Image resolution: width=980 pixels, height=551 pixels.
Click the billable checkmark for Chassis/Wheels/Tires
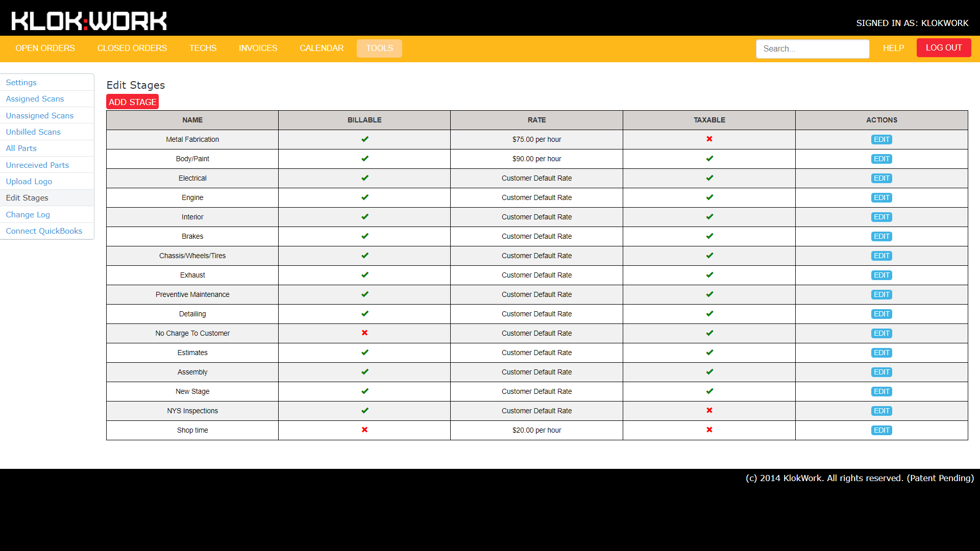(364, 255)
